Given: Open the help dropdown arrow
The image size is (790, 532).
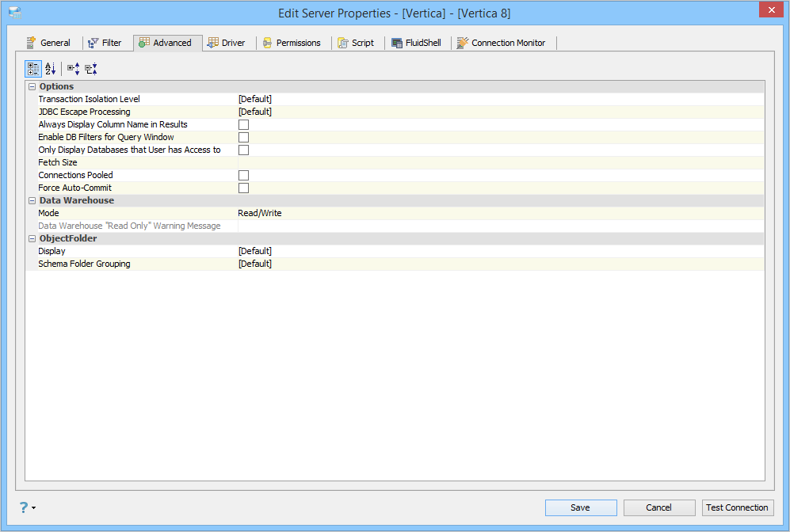Looking at the screenshot, I should coord(34,507).
